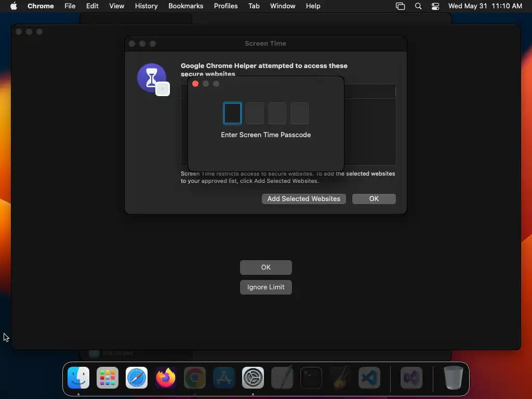Open the dimmed Visual Studio icon in the Dock
Screen dimensions: 532x399
point(411,378)
